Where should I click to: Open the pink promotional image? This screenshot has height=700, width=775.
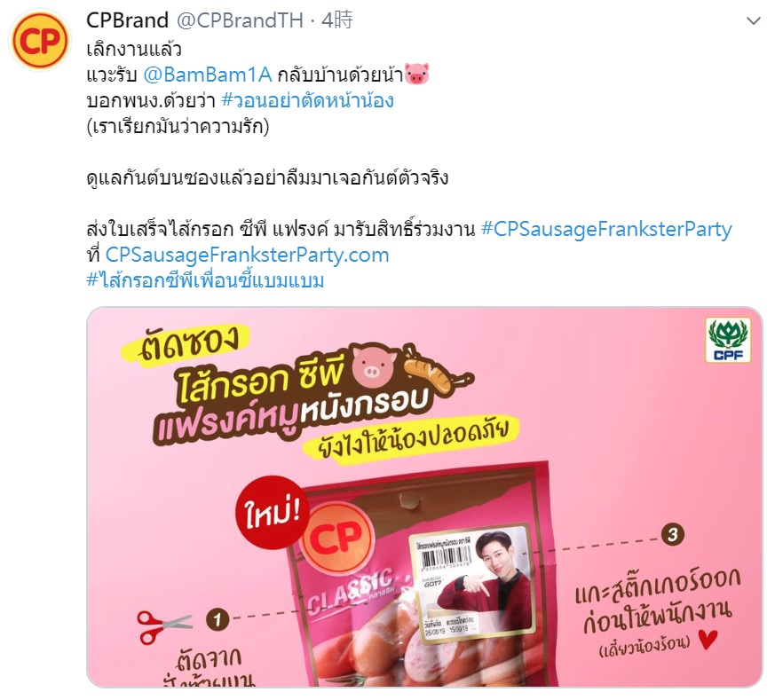pyautogui.click(x=424, y=497)
